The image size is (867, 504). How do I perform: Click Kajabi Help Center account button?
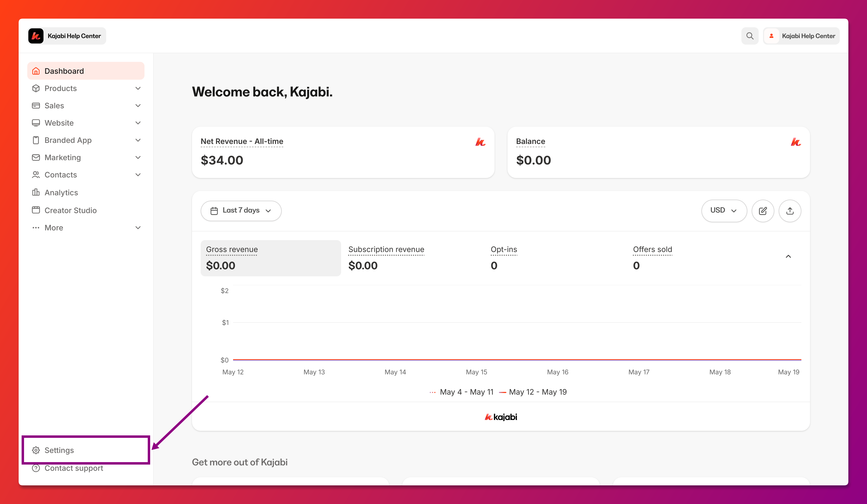tap(801, 36)
